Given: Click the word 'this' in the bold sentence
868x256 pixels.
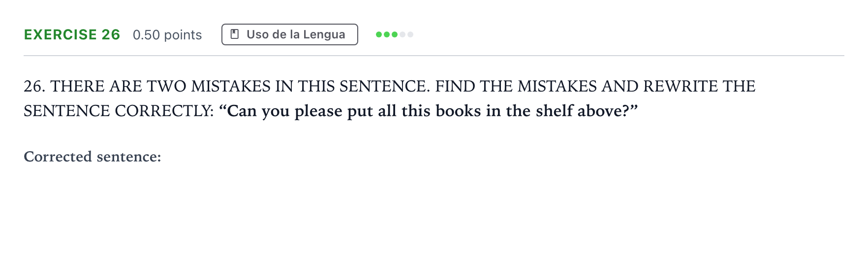Looking at the screenshot, I should (x=416, y=111).
